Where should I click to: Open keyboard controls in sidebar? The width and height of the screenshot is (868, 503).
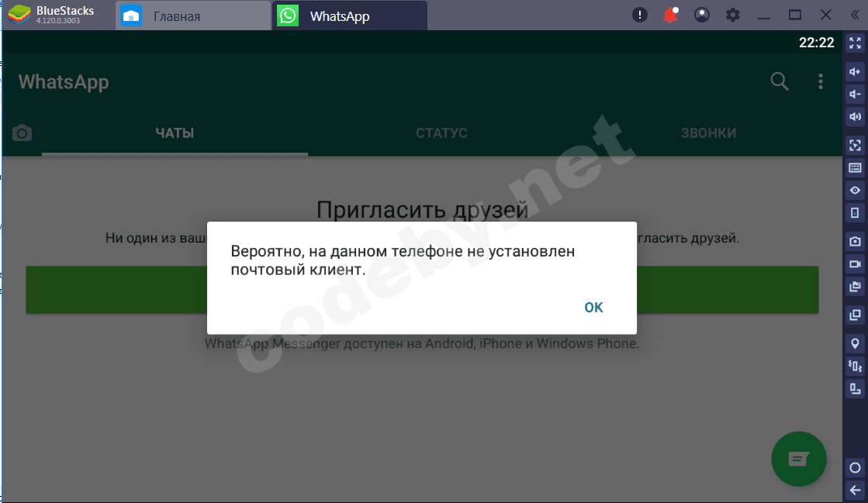tap(856, 167)
